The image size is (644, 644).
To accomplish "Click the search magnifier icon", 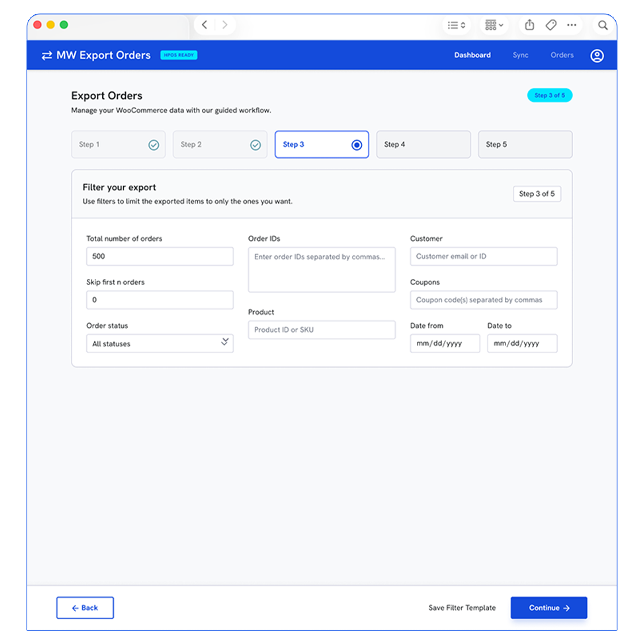I will (603, 25).
